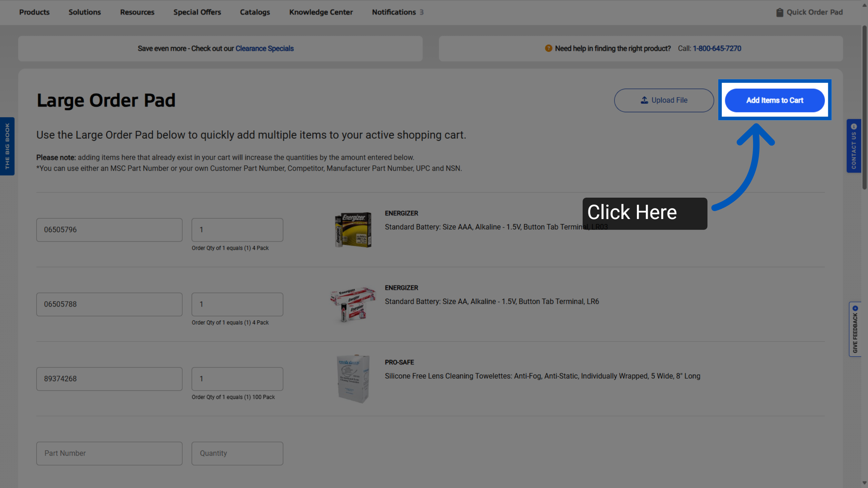Viewport: 868px width, 488px height.
Task: View Notifications
Action: click(394, 12)
